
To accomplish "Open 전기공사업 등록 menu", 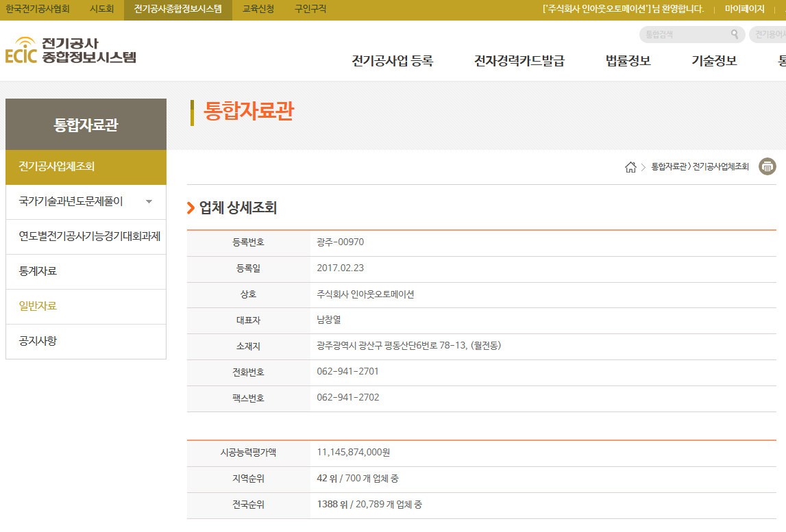I will pyautogui.click(x=393, y=61).
